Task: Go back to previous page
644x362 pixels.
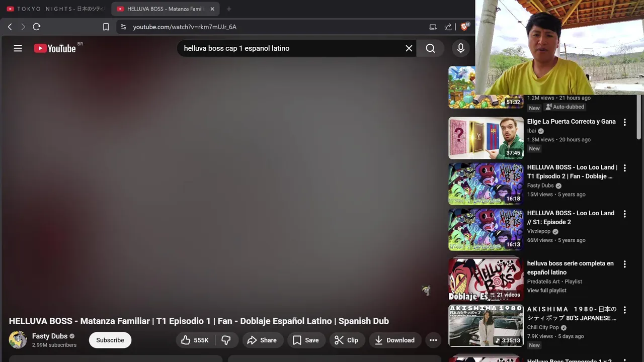Action: (10, 27)
